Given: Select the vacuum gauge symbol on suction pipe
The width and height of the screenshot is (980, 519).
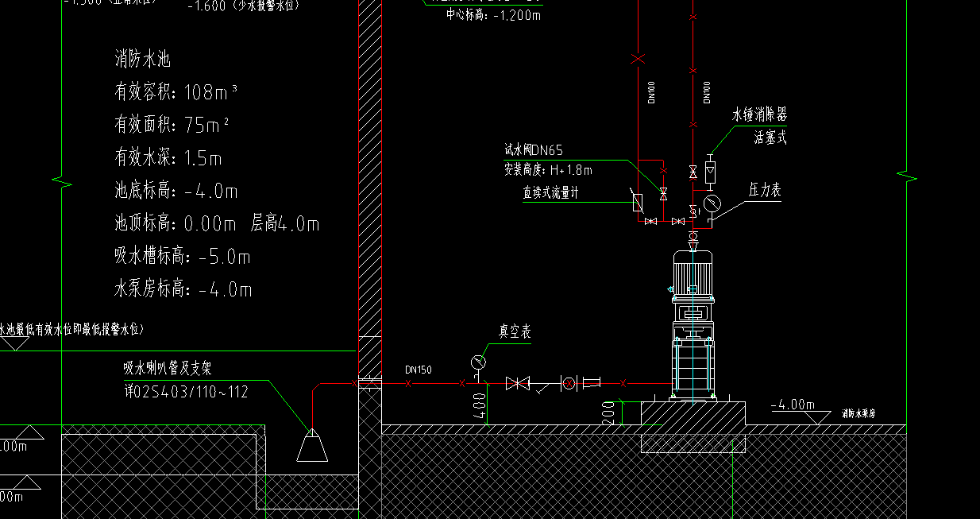Looking at the screenshot, I should tap(478, 362).
